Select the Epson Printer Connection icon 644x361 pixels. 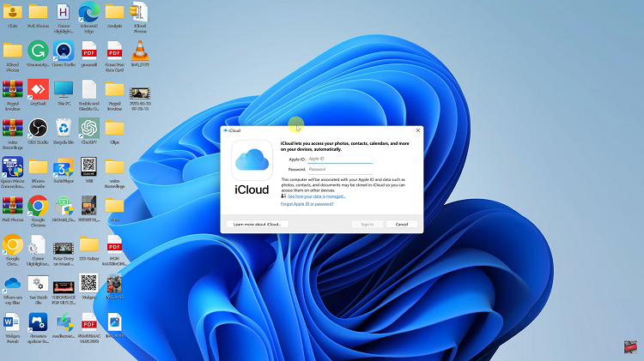coord(13,172)
